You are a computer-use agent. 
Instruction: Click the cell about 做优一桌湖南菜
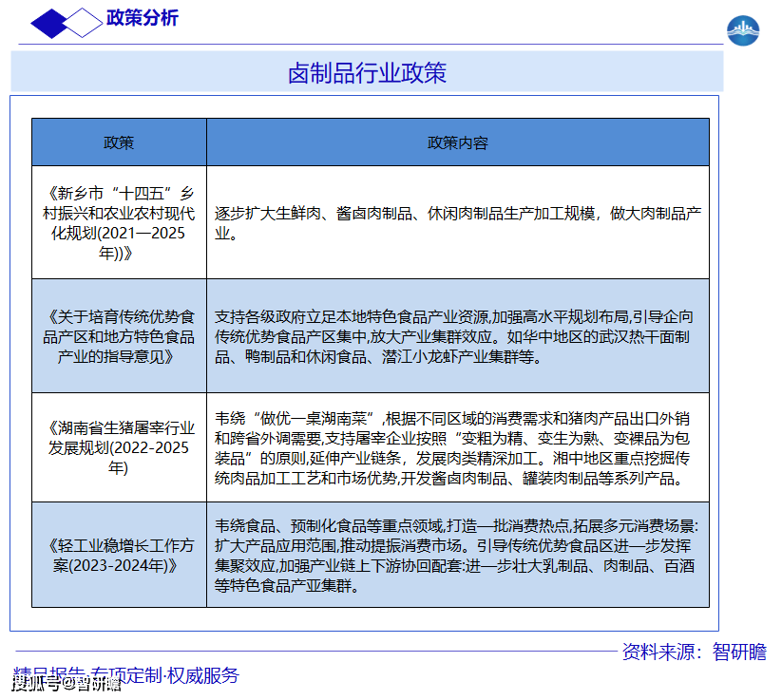(458, 447)
